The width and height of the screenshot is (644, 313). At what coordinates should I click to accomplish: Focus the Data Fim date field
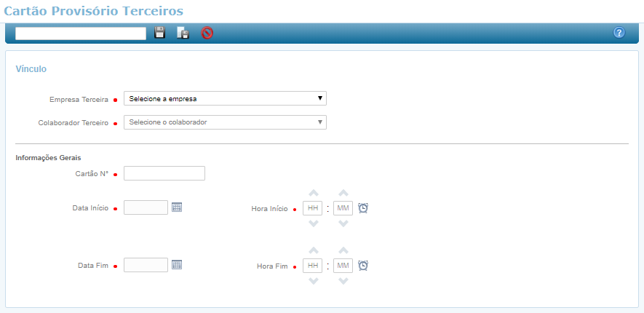(x=146, y=265)
